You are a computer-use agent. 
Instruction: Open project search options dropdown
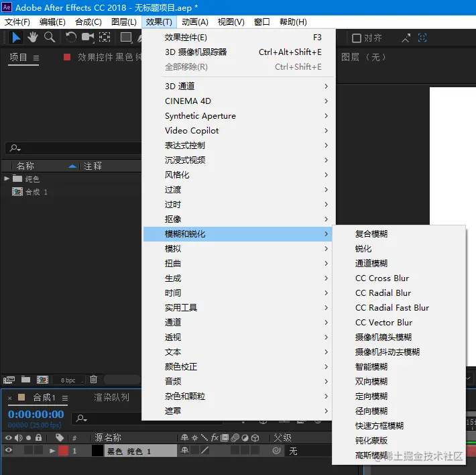point(15,148)
